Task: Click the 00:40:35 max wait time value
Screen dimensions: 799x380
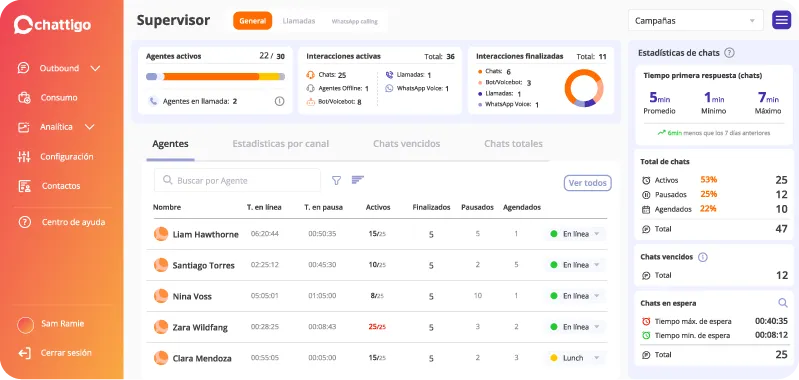Action: [x=771, y=321]
